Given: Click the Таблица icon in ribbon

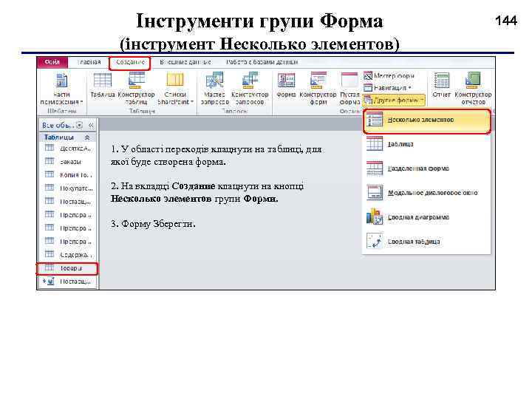Looking at the screenshot, I should coord(103,86).
